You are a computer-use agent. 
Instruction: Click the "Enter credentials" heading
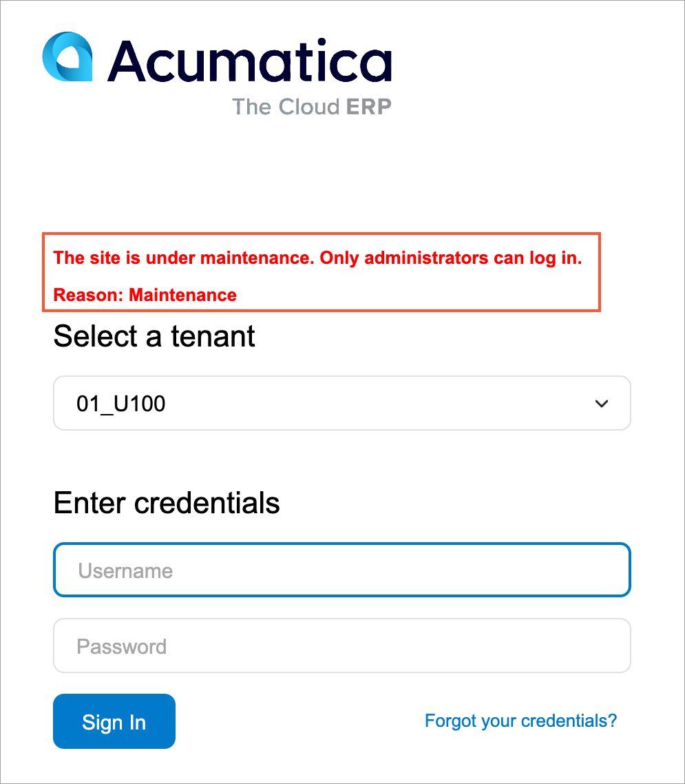pos(167,503)
